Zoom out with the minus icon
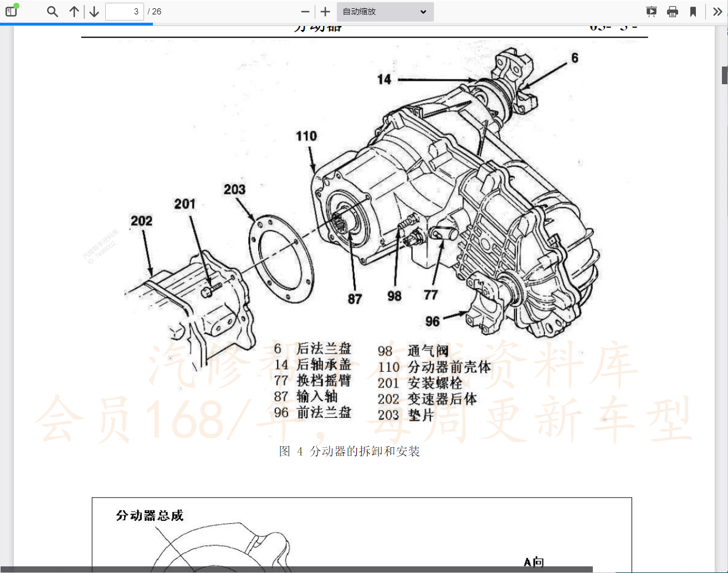 305,11
